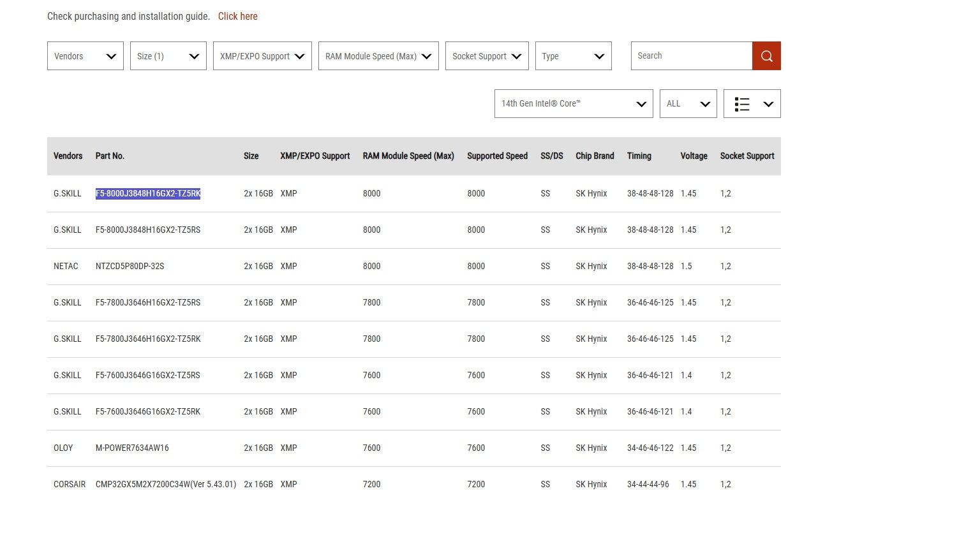Open the list view layout dropdown
This screenshot has height=551, width=980.
(752, 104)
